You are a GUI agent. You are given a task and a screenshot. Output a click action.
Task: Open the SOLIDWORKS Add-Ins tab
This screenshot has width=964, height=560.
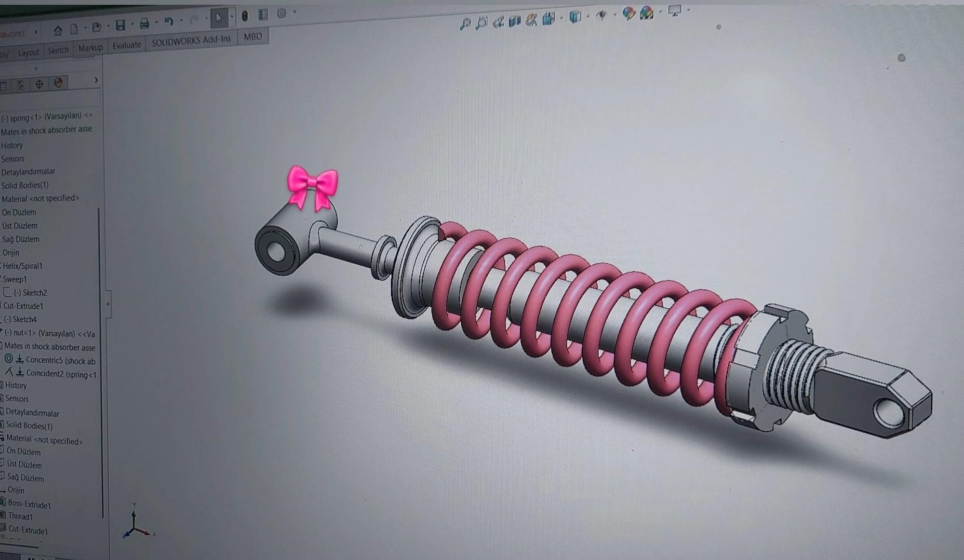191,41
